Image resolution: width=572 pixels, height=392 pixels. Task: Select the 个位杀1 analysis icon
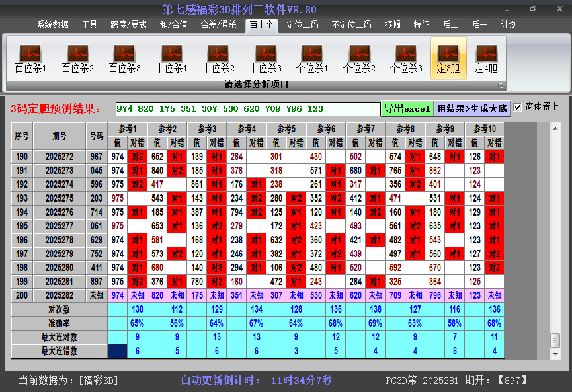[x=312, y=58]
